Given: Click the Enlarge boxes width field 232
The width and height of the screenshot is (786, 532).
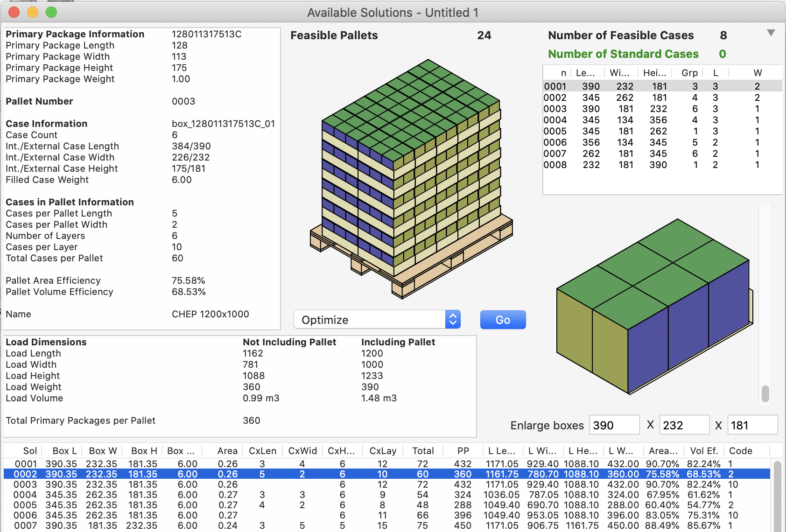Looking at the screenshot, I should pyautogui.click(x=684, y=425).
